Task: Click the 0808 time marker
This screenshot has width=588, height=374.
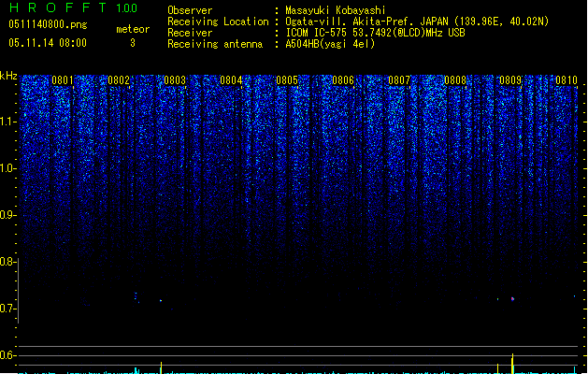Action: (455, 80)
